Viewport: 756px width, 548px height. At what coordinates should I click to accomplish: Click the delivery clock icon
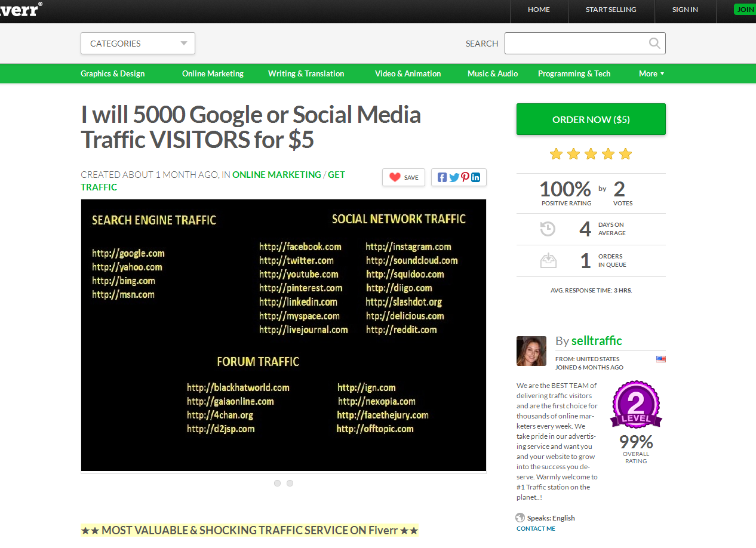pos(548,229)
